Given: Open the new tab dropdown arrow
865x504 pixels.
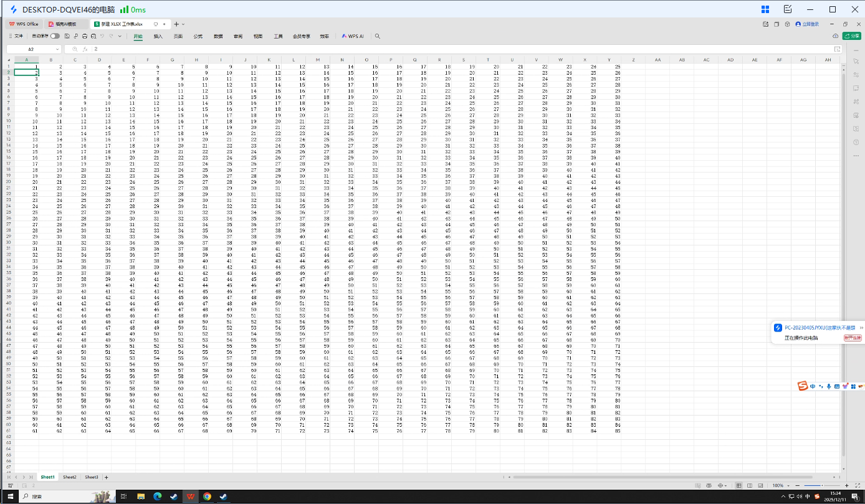Looking at the screenshot, I should pos(183,24).
